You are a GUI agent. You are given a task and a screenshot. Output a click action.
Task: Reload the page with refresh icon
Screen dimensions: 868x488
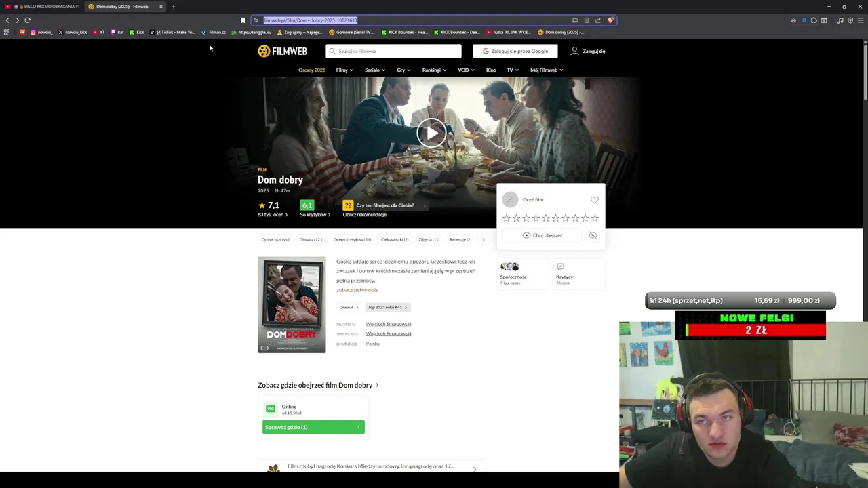[28, 20]
